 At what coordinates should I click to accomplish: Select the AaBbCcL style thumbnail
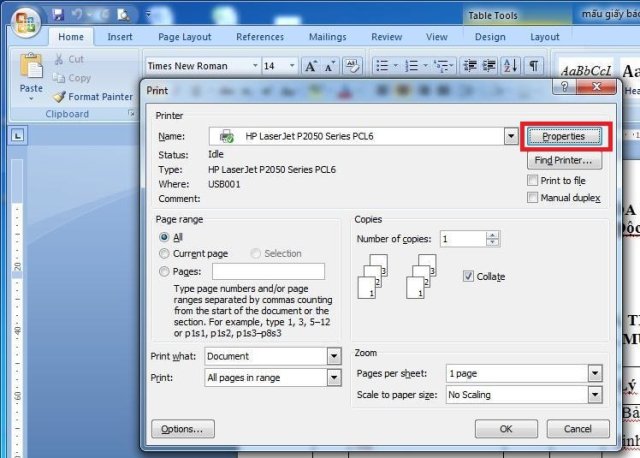click(x=586, y=71)
